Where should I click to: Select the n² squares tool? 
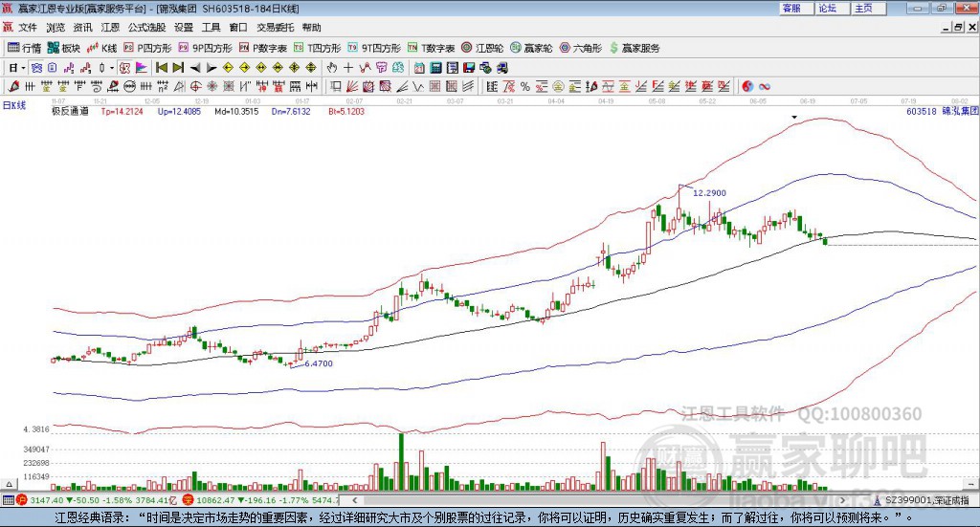pos(163,87)
